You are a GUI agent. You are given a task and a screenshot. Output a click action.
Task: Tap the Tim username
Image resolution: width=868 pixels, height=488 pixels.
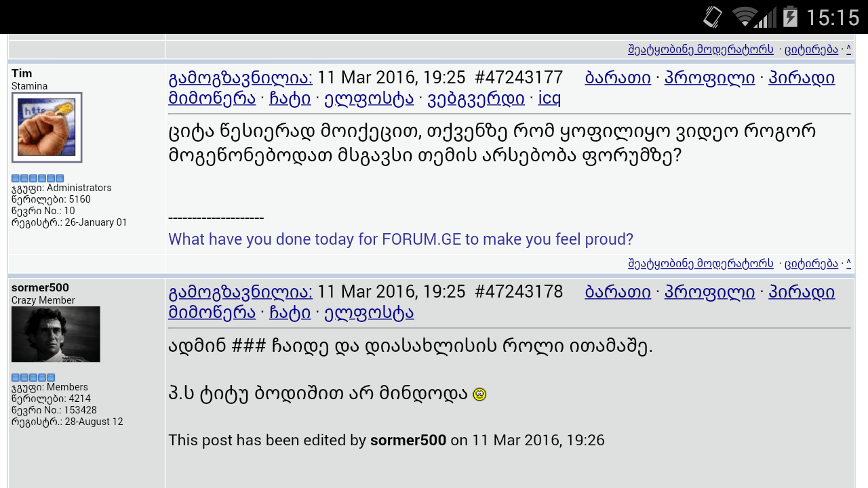coord(22,73)
